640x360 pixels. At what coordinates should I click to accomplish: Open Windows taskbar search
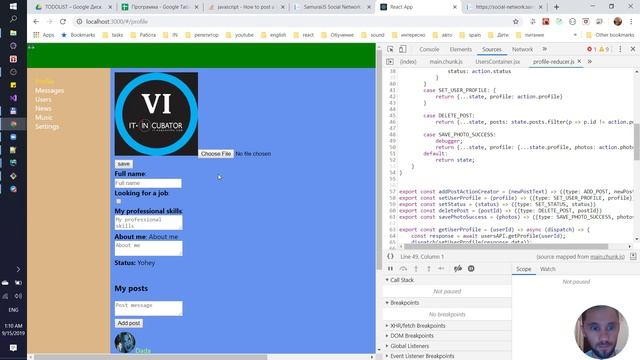13,19
